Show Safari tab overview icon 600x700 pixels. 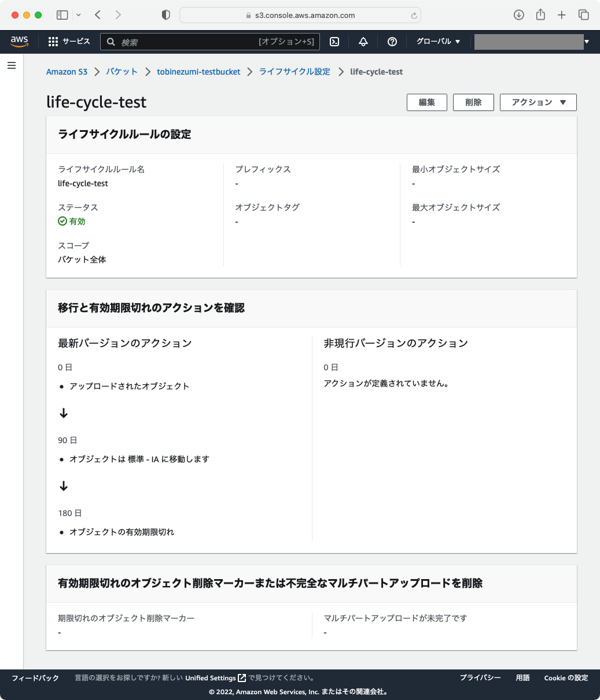coord(584,14)
